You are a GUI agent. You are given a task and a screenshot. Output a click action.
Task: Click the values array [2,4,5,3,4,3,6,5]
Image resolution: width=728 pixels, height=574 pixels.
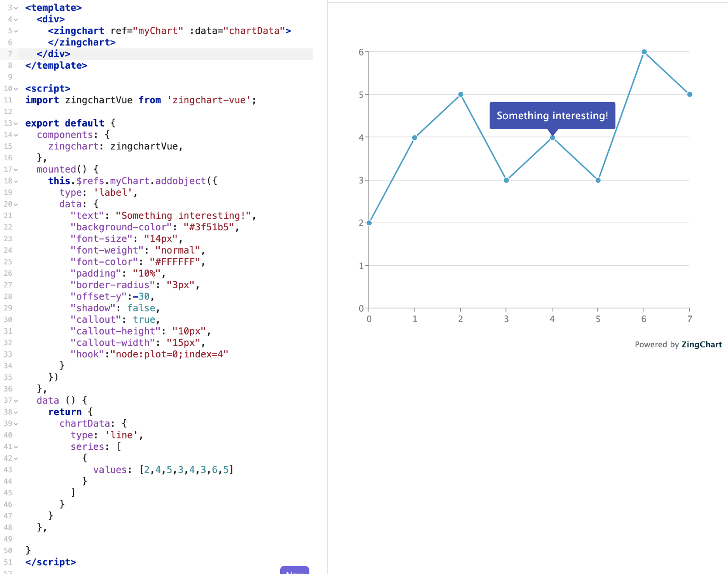point(187,470)
